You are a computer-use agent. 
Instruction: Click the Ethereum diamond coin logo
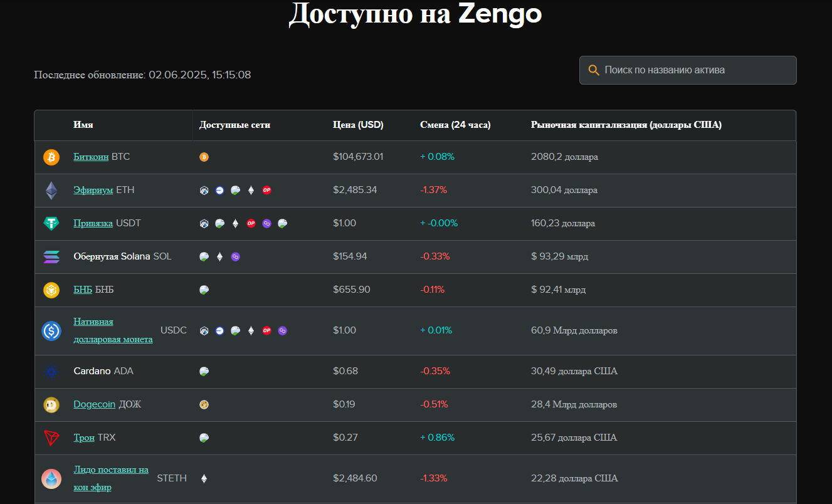[51, 191]
